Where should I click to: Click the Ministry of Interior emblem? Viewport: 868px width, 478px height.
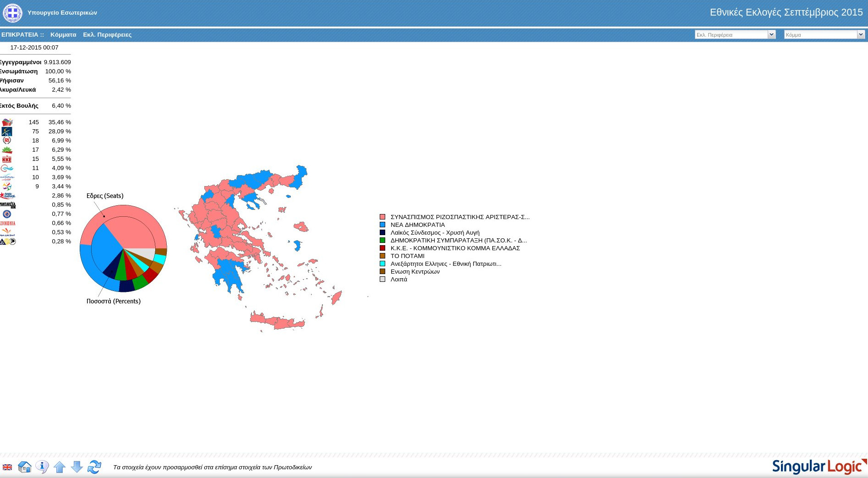[12, 13]
